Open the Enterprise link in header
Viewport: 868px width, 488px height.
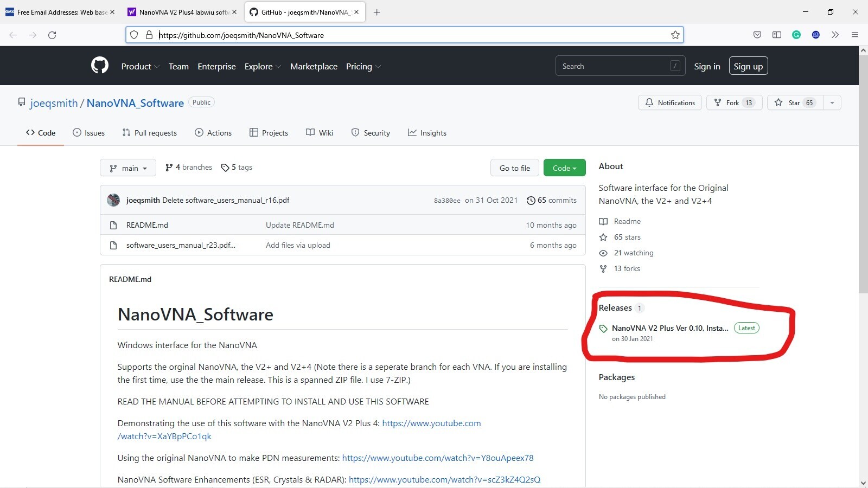[x=216, y=66]
